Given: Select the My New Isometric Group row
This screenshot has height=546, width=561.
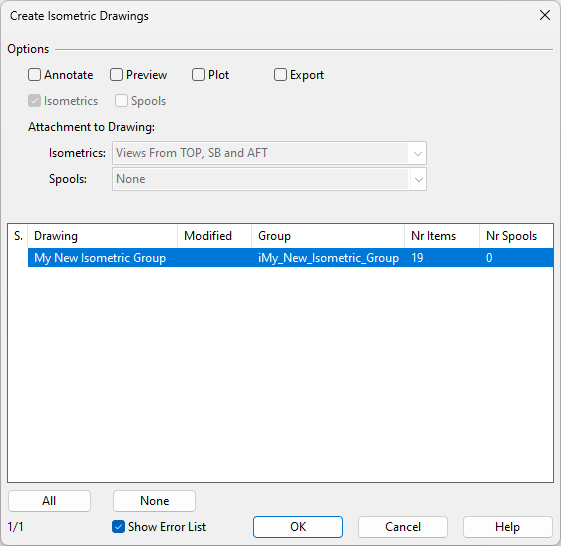Looking at the screenshot, I should [291, 258].
